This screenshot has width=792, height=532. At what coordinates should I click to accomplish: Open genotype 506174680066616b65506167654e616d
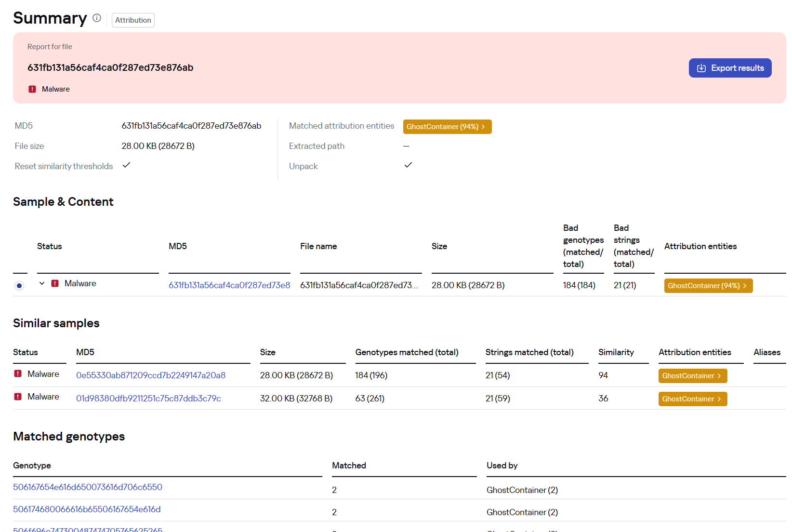(87, 509)
